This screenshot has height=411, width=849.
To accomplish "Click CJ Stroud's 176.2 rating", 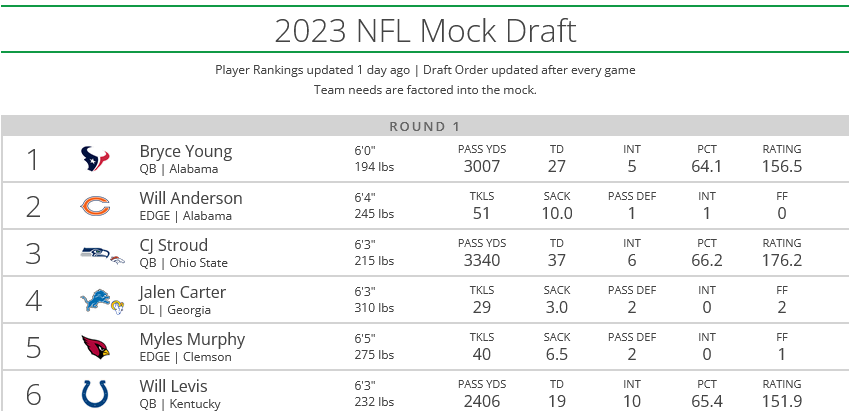I will pos(782,260).
